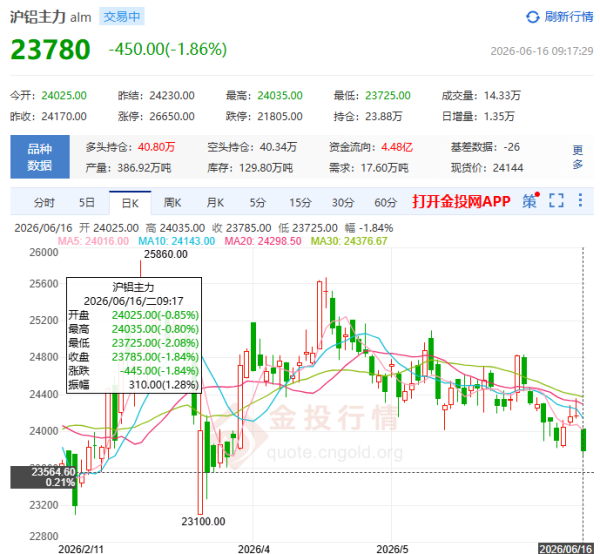The height and width of the screenshot is (554, 600).
Task: Click the 2026/2/11 date axis label
Action: tap(81, 549)
